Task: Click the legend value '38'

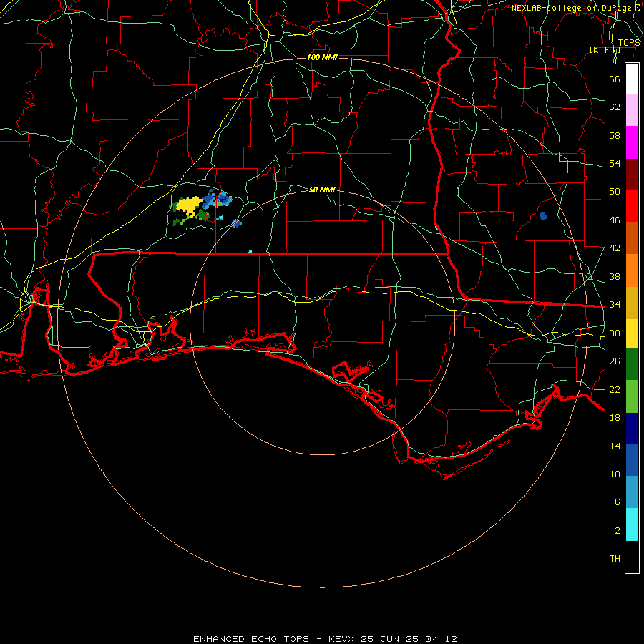Action: 615,276
